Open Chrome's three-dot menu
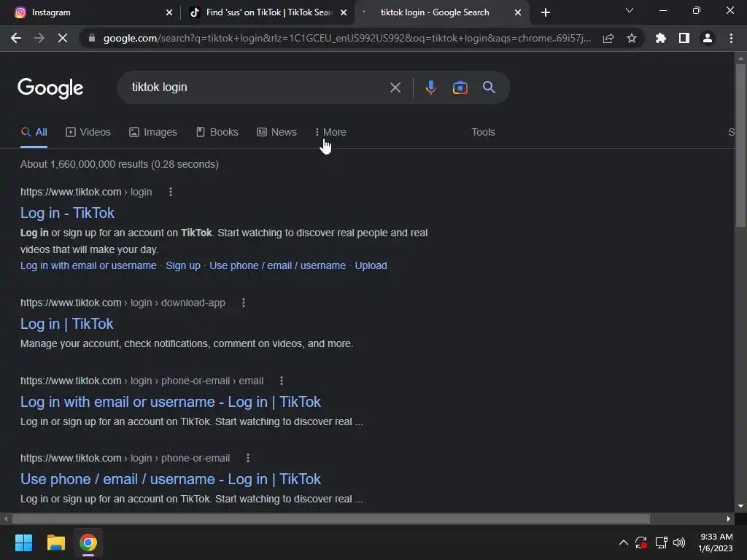This screenshot has width=747, height=560. (x=731, y=38)
